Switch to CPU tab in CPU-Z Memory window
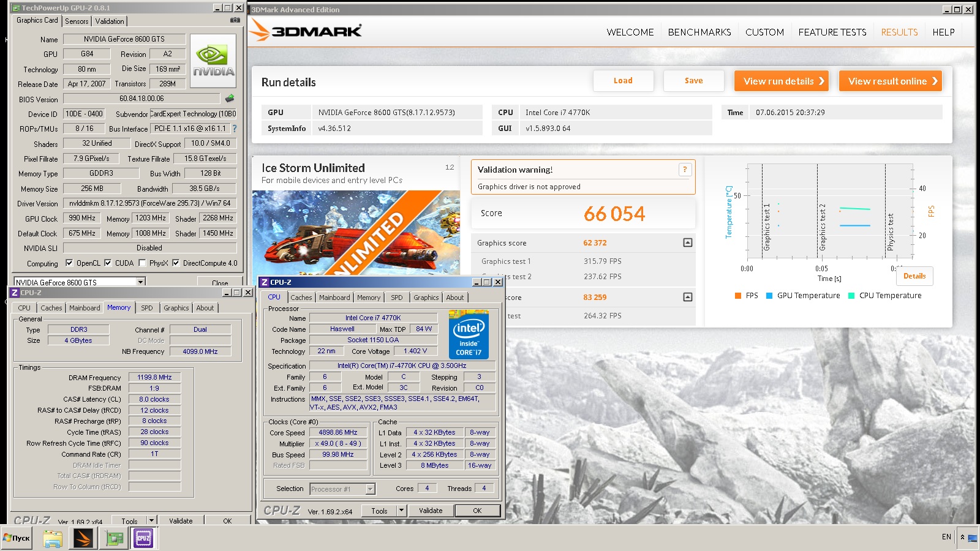The height and width of the screenshot is (551, 980). tap(24, 308)
